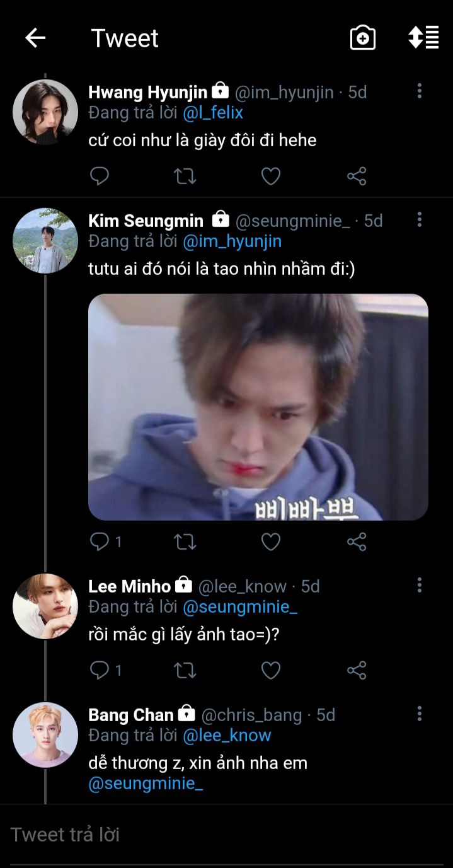
Task: Open more options on Kim Seungmin's tweet
Action: coord(419,221)
